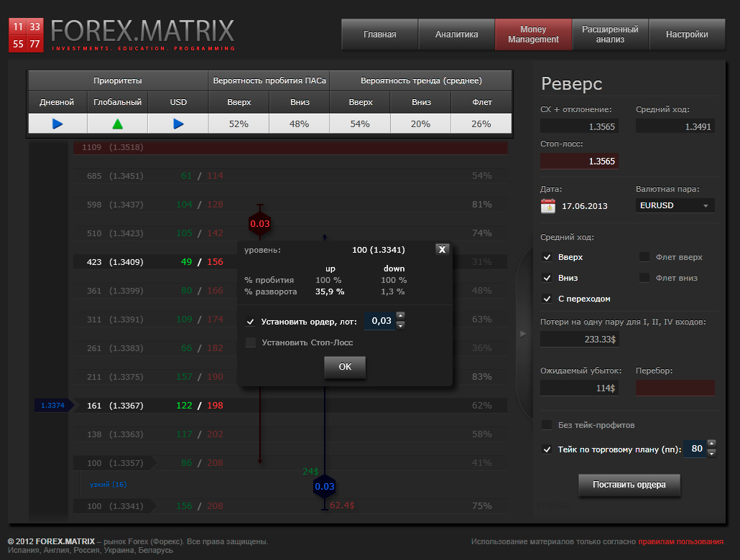Decrease the order lot size
Viewport: 740px width, 560px height.
coord(400,325)
